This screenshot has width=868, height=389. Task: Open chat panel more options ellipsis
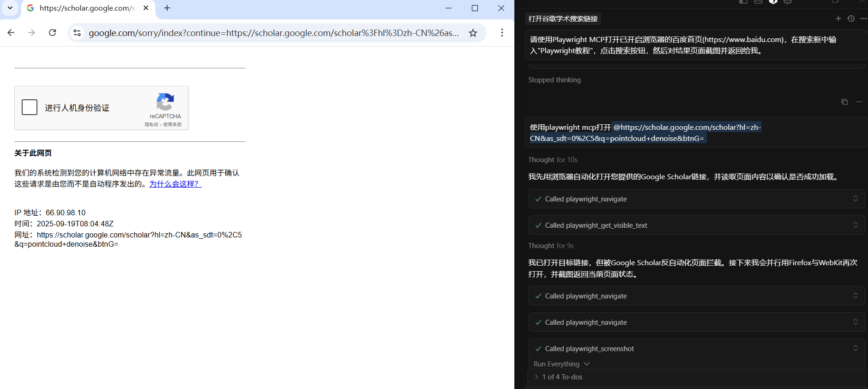(863, 18)
